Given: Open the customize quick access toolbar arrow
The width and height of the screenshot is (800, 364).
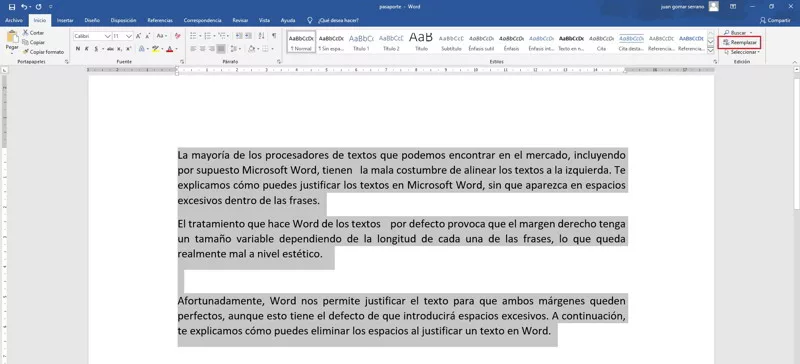Looking at the screenshot, I should 50,7.
